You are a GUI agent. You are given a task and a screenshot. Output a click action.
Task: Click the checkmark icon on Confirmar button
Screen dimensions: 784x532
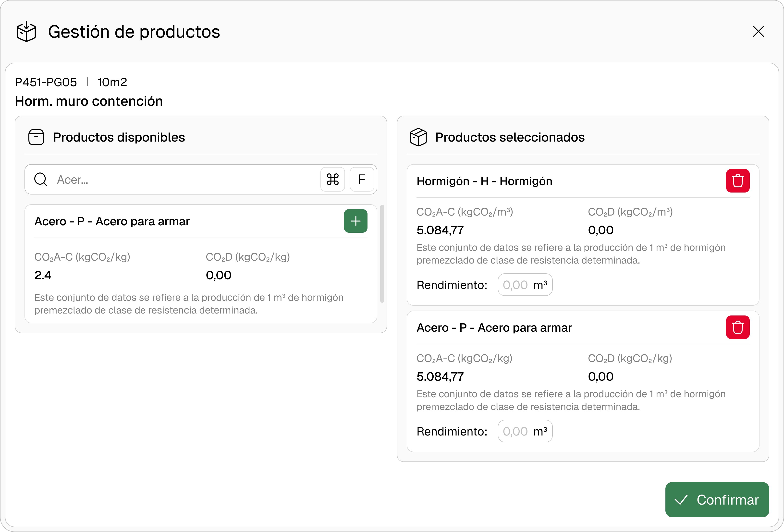click(x=681, y=500)
